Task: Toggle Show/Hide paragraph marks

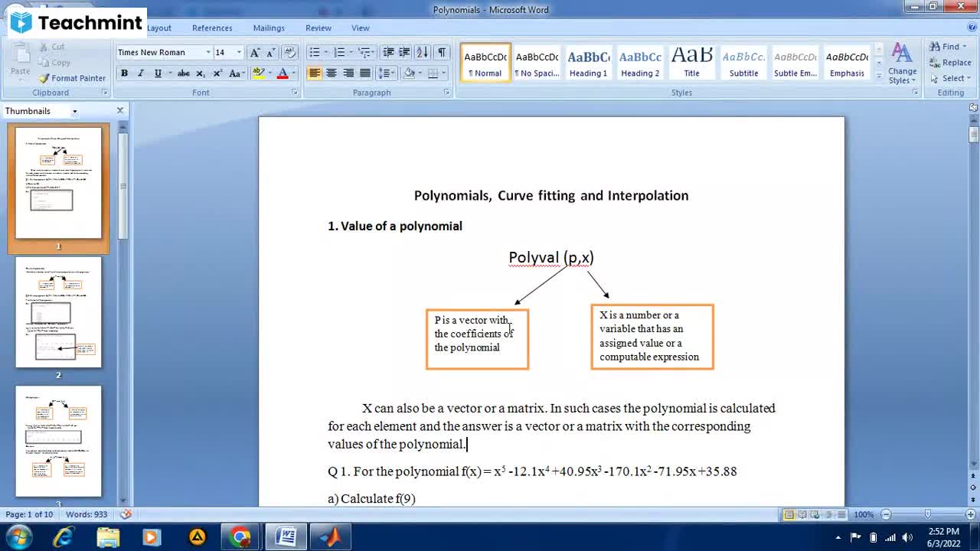Action: (x=442, y=52)
